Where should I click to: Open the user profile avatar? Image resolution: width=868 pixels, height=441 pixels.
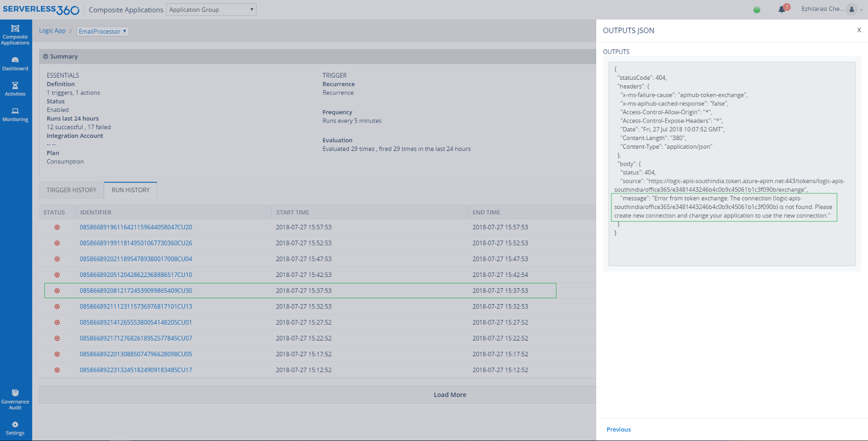point(852,9)
